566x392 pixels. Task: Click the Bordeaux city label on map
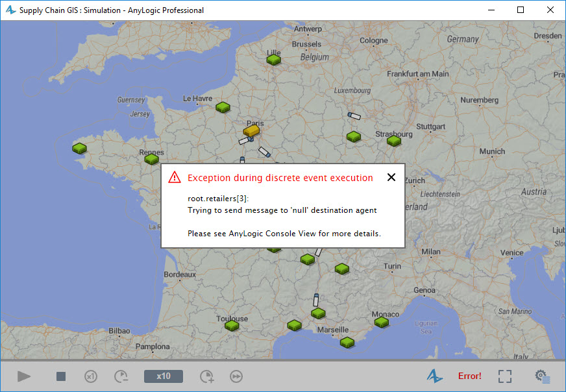(180, 275)
